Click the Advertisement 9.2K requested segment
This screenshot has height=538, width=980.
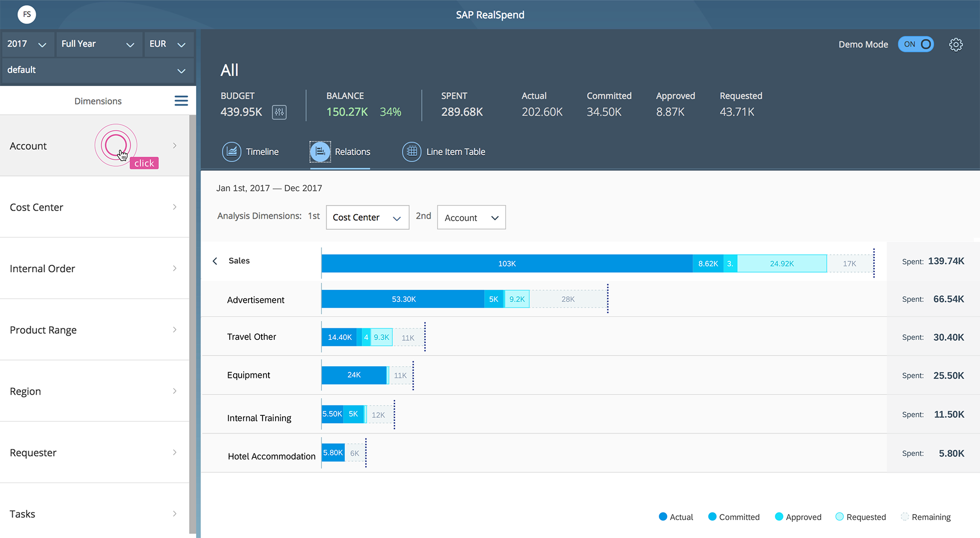coord(517,299)
